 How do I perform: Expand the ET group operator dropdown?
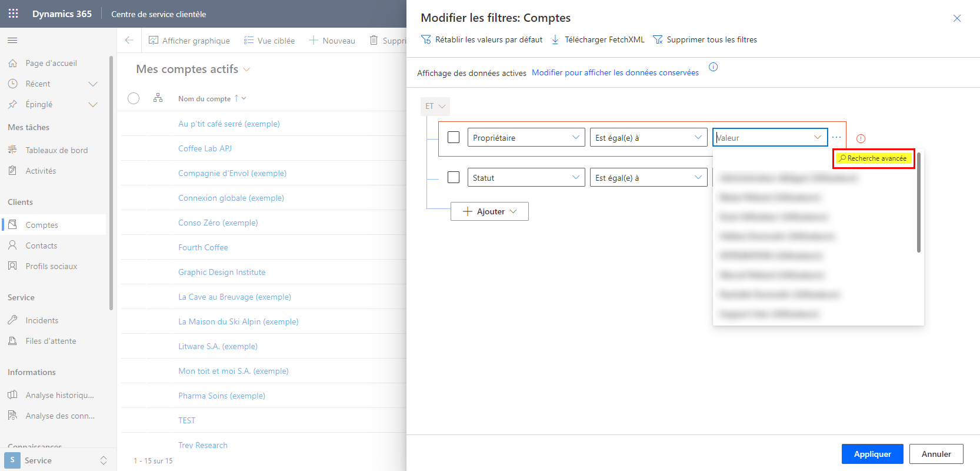click(435, 106)
